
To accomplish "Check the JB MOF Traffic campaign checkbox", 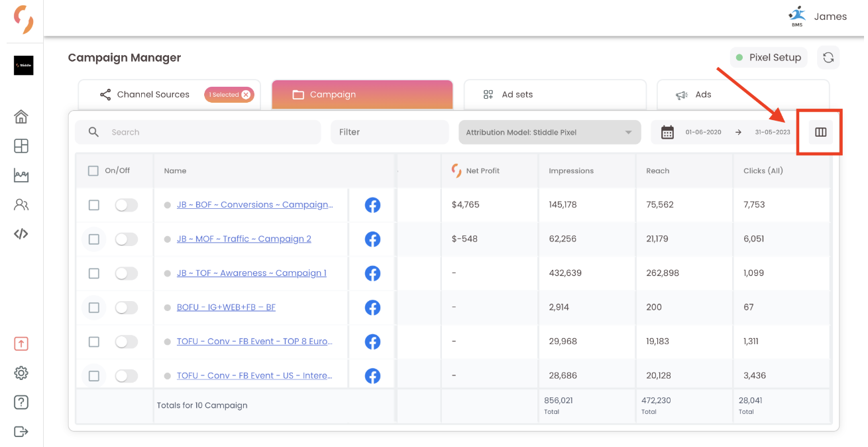I will (x=94, y=239).
